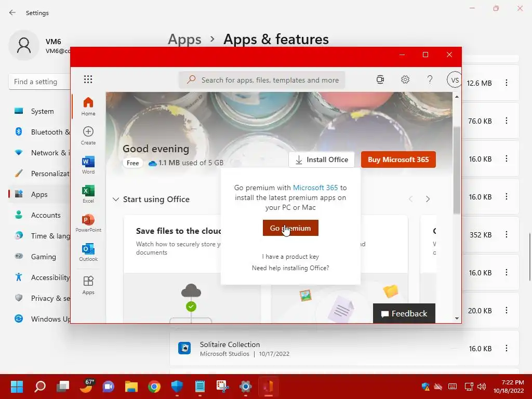Open Snipping Tool from taskbar
The width and height of the screenshot is (532, 399).
pos(222,387)
